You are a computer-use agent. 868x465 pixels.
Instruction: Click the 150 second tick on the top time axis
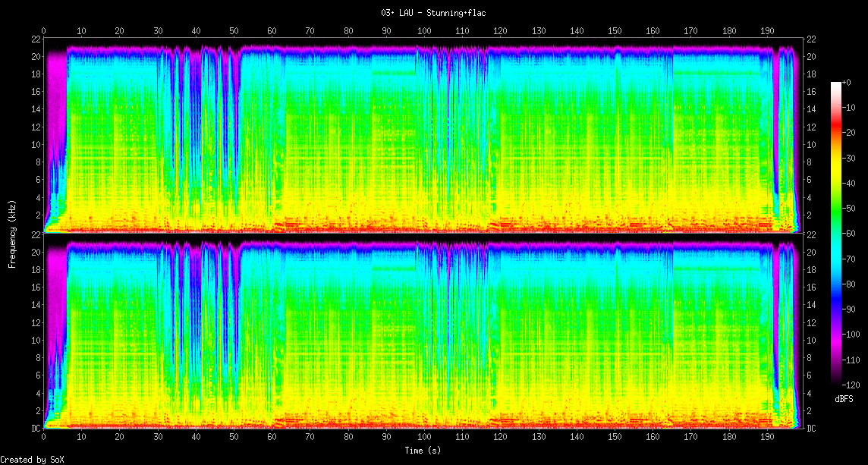[615, 31]
